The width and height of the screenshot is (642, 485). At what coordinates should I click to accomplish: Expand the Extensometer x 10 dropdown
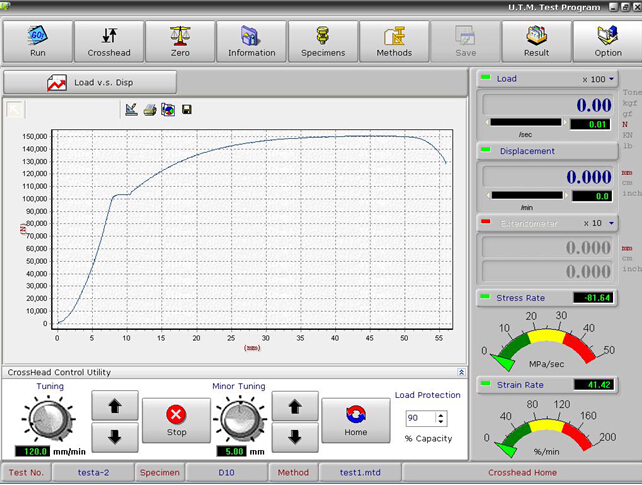pos(610,223)
